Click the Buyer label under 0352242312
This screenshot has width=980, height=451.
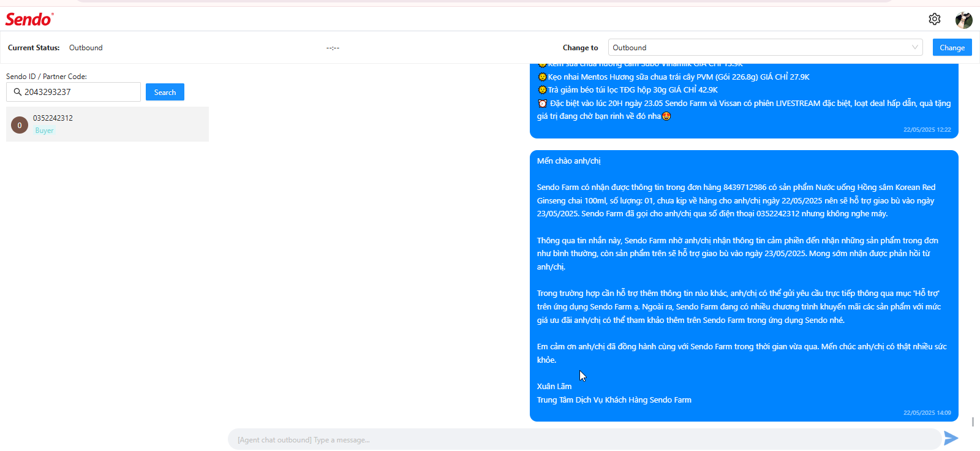pyautogui.click(x=44, y=131)
